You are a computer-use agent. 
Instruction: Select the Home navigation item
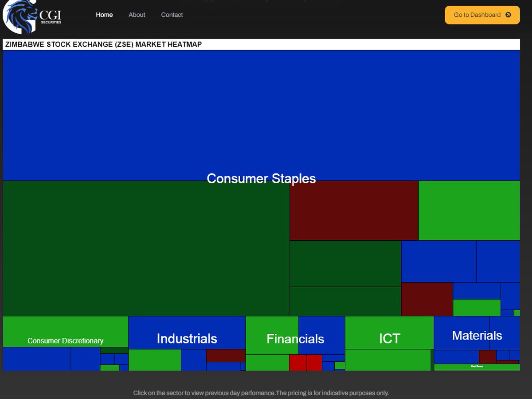point(104,15)
